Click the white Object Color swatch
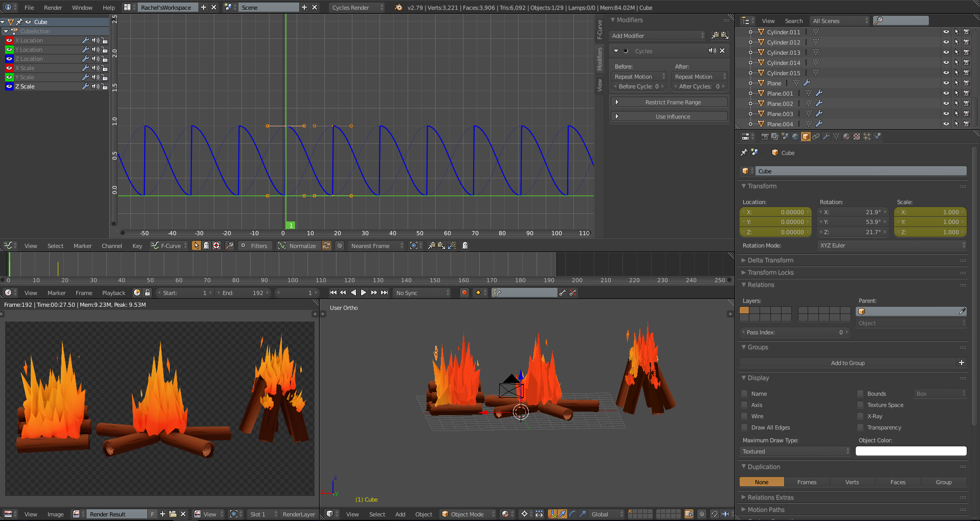The height and width of the screenshot is (521, 980). click(910, 451)
